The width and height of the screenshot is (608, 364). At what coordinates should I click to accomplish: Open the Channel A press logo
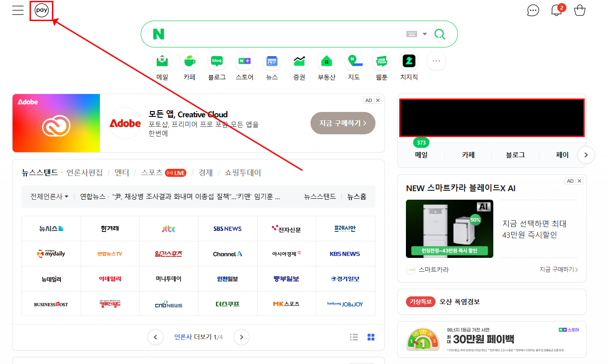(228, 254)
